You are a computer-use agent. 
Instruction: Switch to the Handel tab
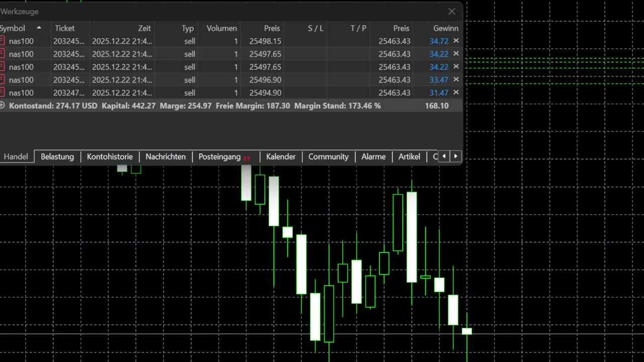16,156
